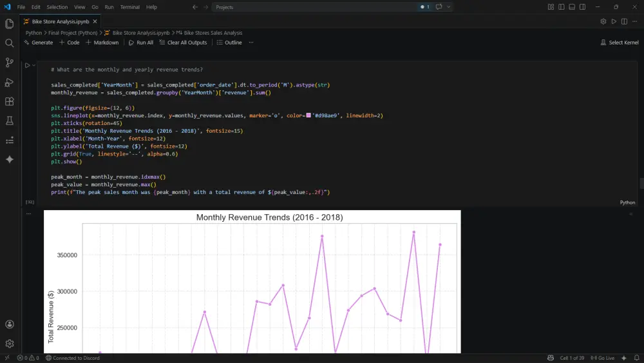Split the editor to the right
The width and height of the screenshot is (644, 363).
(624, 21)
